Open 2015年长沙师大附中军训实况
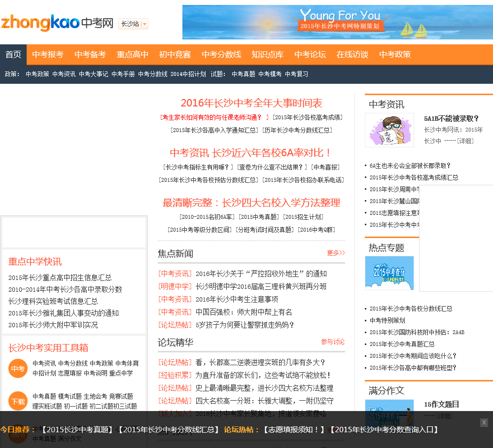The height and width of the screenshot is (448, 493). 53,325
